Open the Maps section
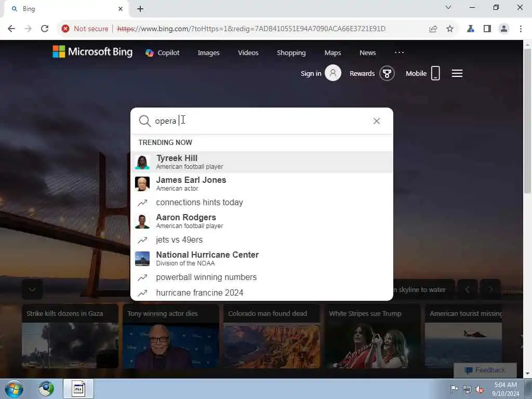The height and width of the screenshot is (399, 532). [333, 52]
